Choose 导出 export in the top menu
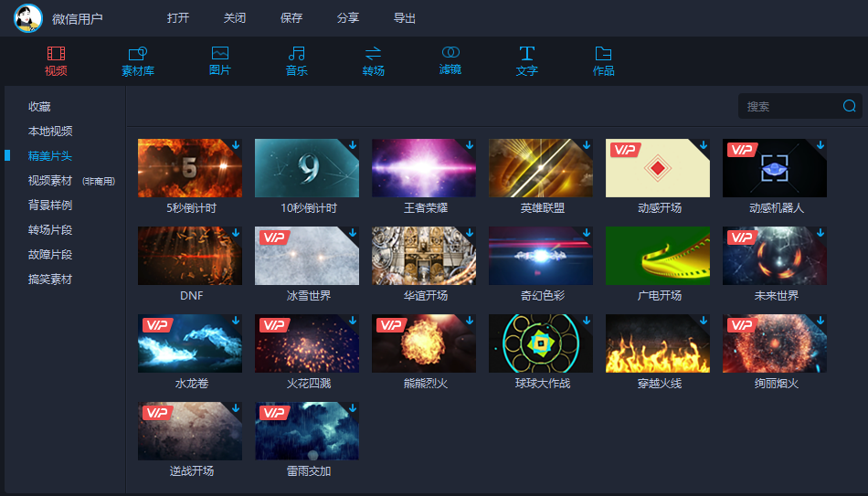Viewport: 868px width, 496px height. click(404, 18)
